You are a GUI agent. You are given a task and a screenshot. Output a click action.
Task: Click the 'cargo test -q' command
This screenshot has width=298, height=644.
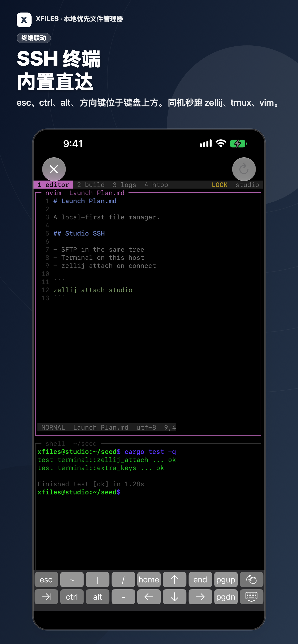[x=150, y=452]
